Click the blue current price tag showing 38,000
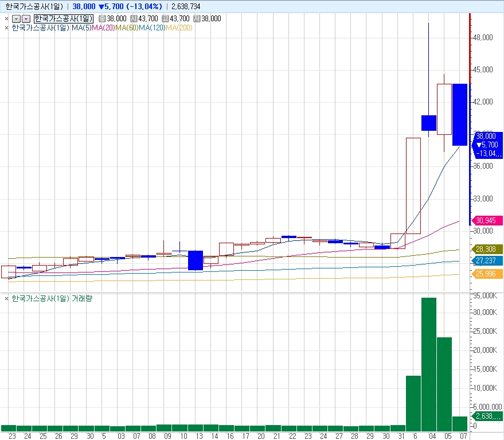The height and width of the screenshot is (440, 504). pos(487,145)
